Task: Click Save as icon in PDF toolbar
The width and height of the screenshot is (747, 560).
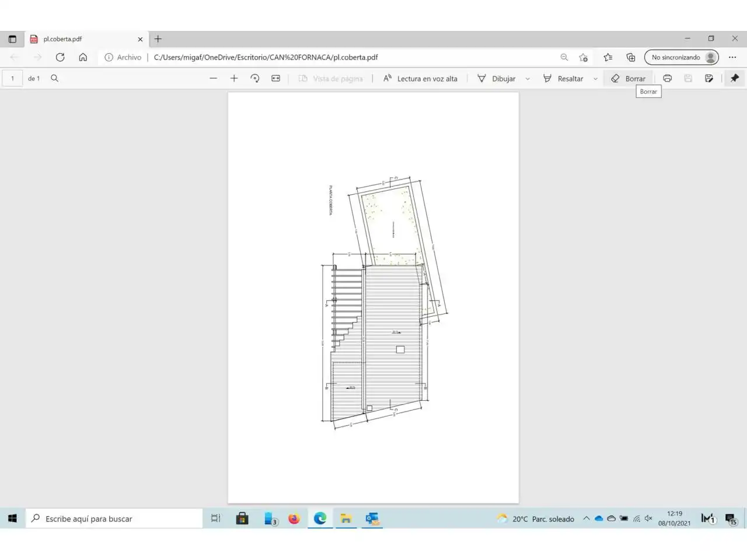Action: 709,78
